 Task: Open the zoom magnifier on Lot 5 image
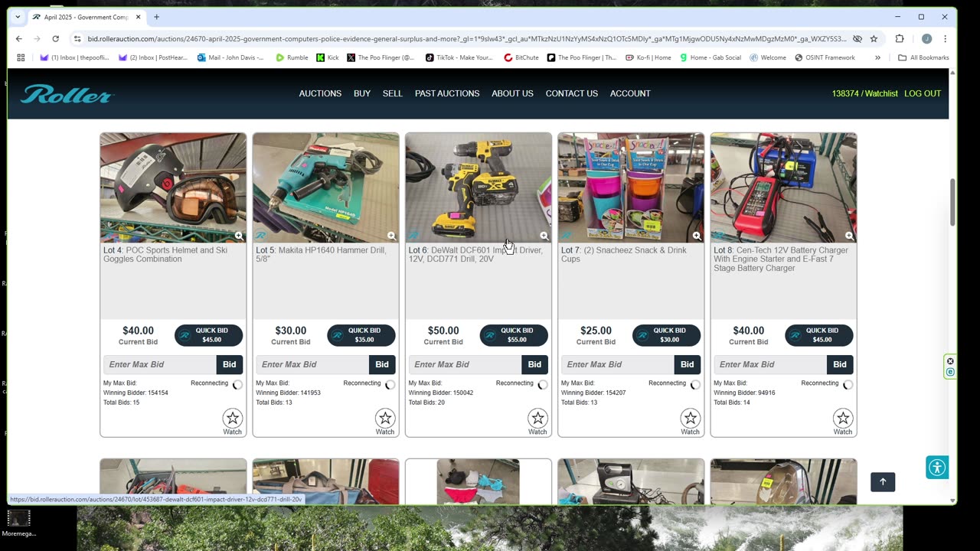391,236
